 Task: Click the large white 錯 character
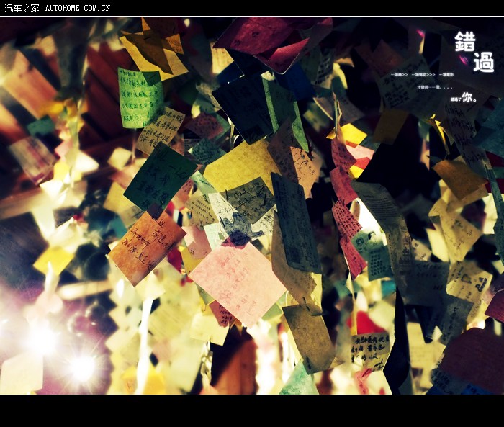coord(465,42)
